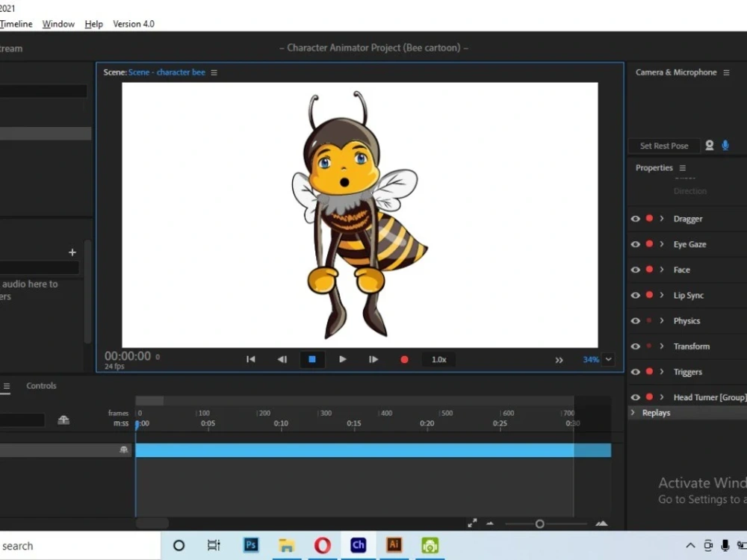
Task: Click the Scene - character bee link
Action: pos(167,72)
